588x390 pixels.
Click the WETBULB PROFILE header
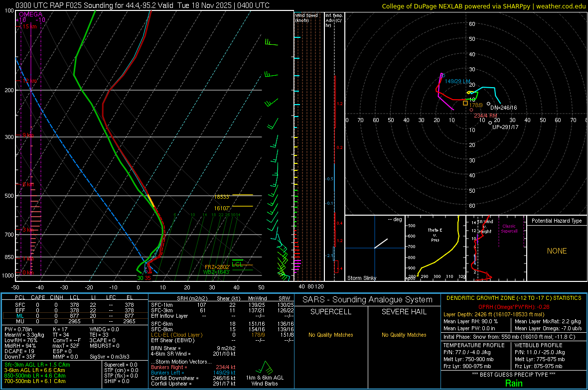539,345
